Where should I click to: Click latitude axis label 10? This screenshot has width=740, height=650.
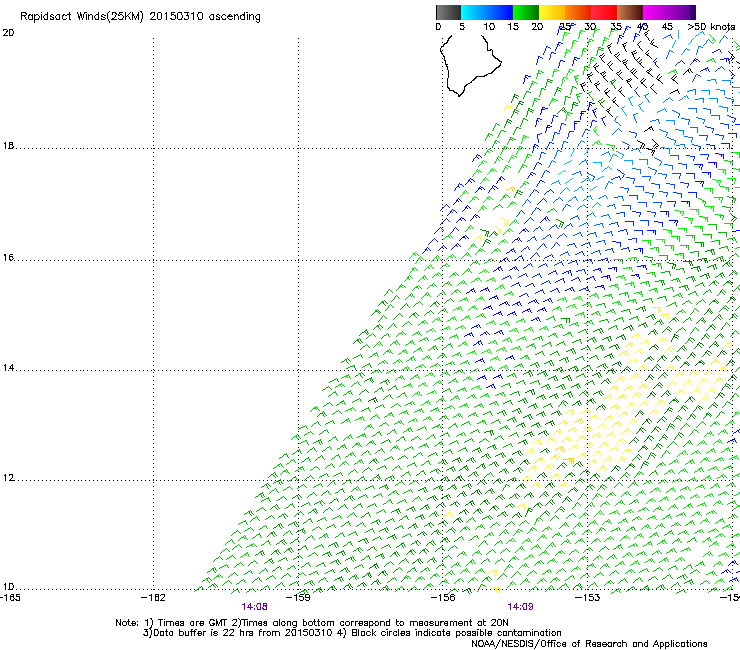(x=8, y=587)
